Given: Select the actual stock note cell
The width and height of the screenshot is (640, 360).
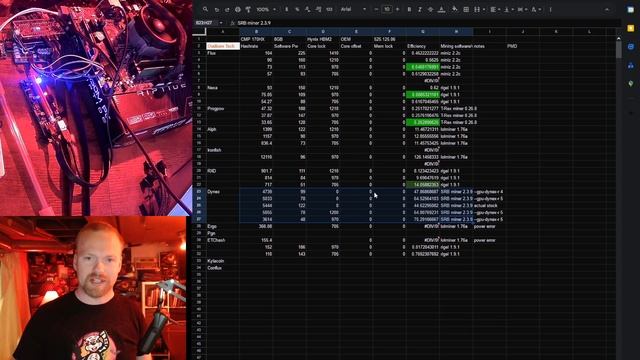Looking at the screenshot, I should (489, 205).
